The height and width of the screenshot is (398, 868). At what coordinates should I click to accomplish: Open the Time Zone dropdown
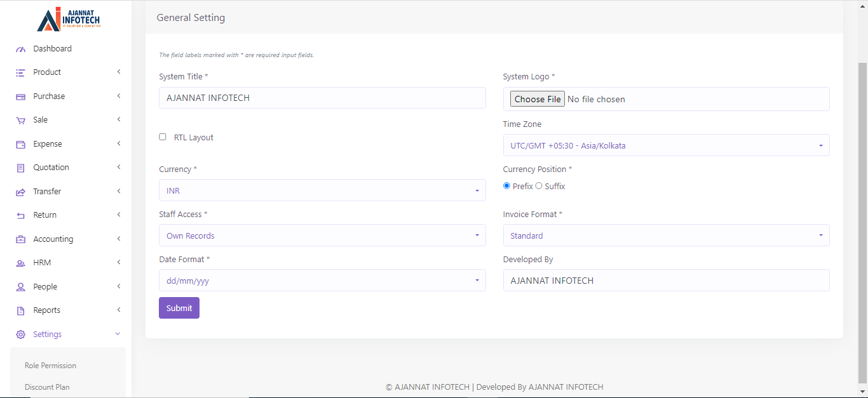pos(665,145)
